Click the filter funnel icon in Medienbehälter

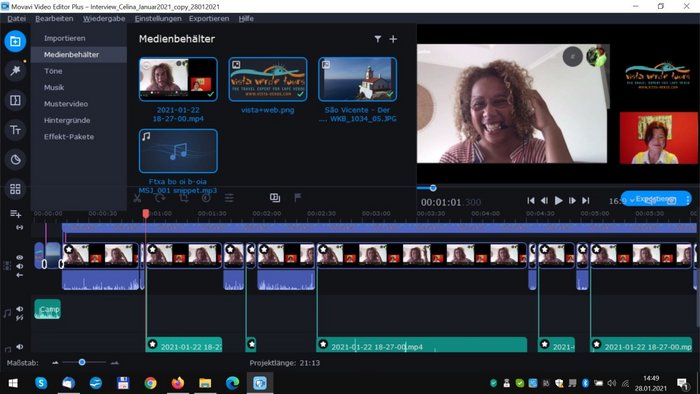coord(378,39)
